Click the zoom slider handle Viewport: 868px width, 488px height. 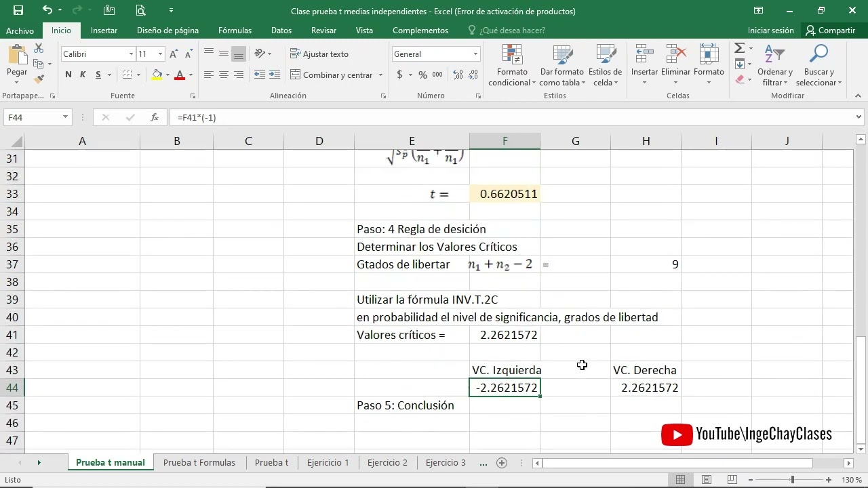click(792, 480)
